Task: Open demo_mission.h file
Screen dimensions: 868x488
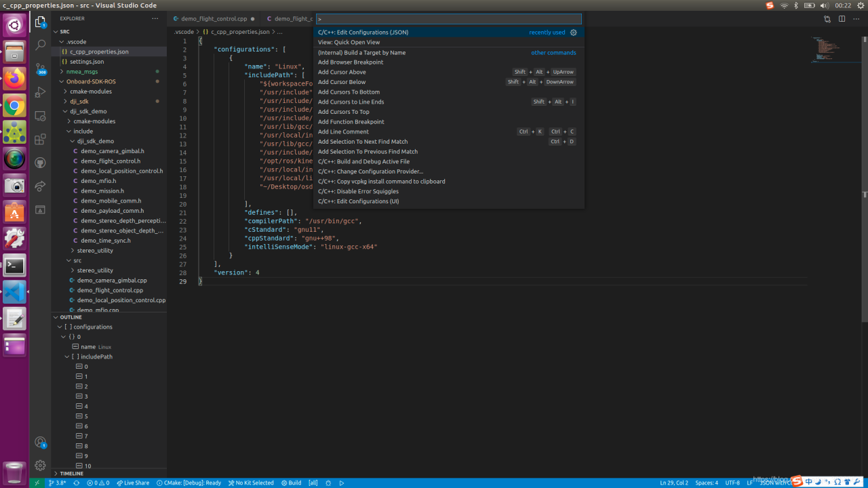Action: pyautogui.click(x=108, y=191)
